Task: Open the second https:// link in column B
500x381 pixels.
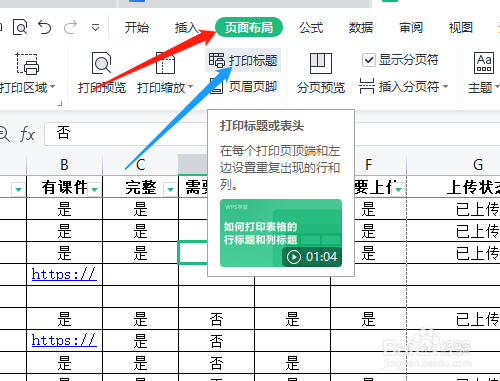Action: tap(64, 340)
